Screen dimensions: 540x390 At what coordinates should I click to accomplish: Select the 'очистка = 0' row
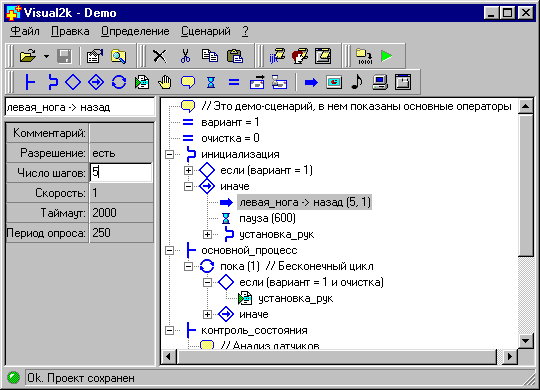[x=230, y=138]
